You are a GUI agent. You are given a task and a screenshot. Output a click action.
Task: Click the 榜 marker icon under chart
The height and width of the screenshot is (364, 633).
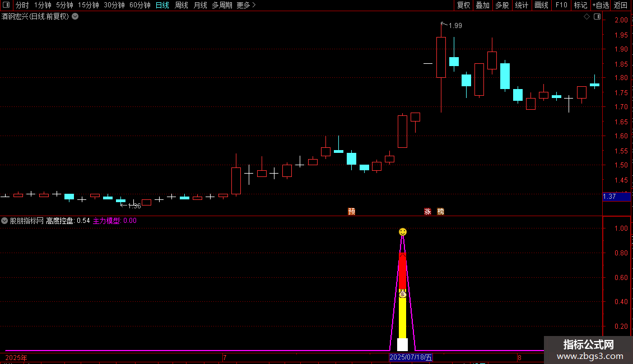pyautogui.click(x=440, y=212)
